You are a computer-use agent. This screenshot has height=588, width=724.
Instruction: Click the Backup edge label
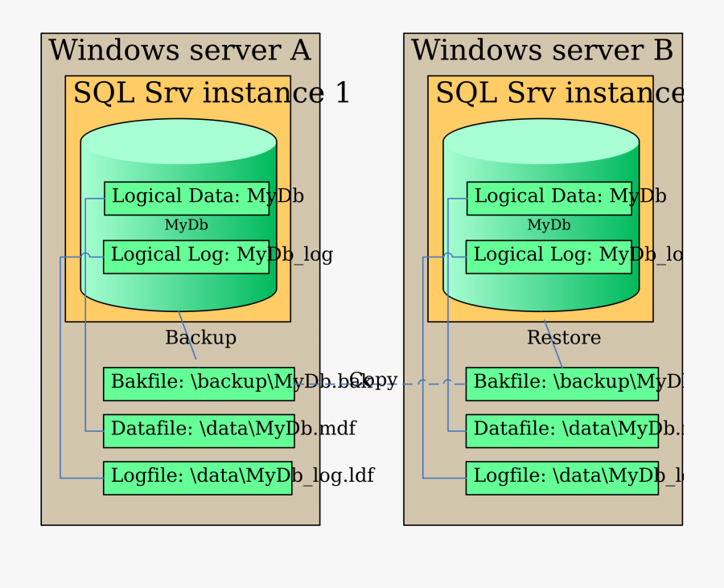tap(200, 338)
